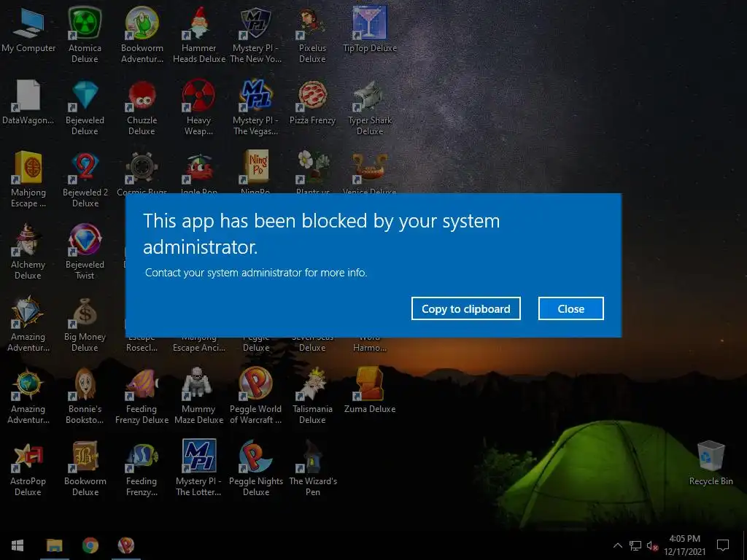Select the Big Money Deluxe shortcut

[x=85, y=324]
